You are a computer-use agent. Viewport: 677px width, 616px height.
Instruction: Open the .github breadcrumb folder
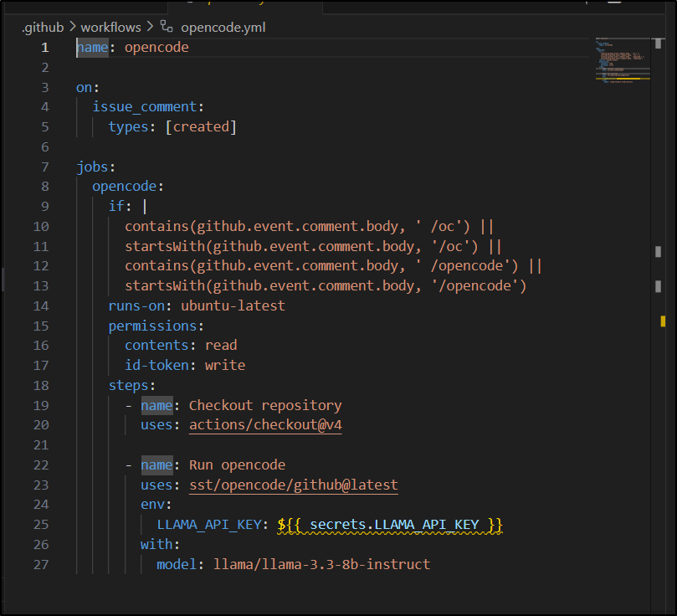pos(43,27)
